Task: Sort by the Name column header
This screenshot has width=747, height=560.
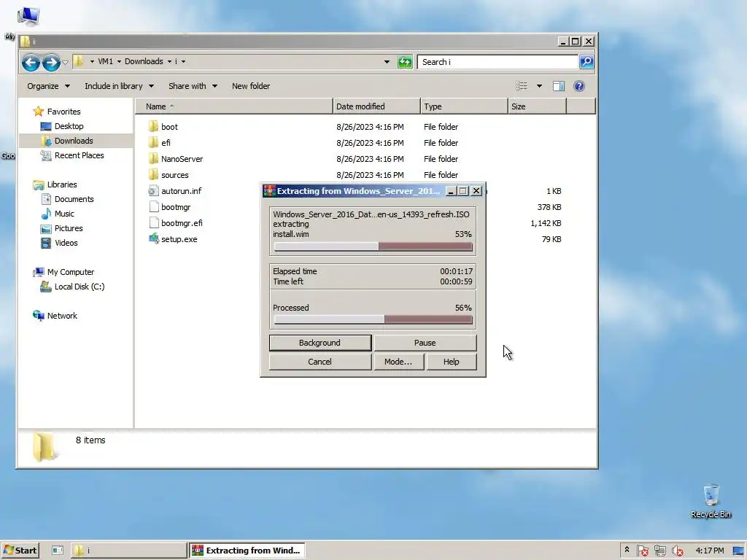Action: coord(234,106)
